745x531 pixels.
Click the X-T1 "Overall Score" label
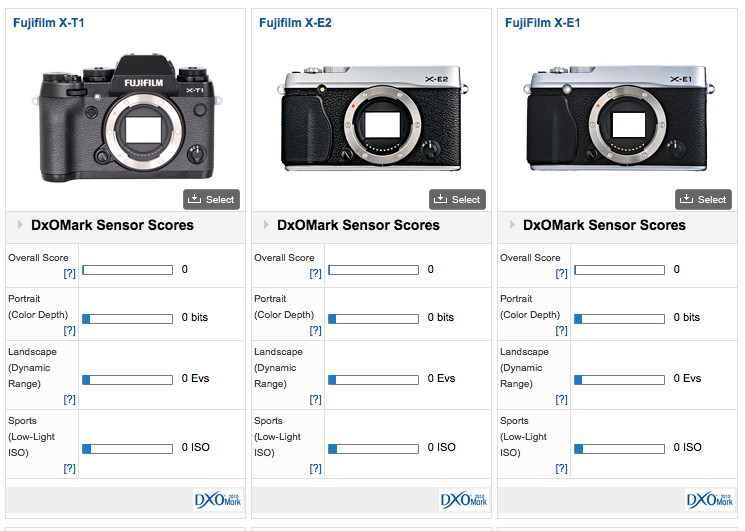click(38, 257)
